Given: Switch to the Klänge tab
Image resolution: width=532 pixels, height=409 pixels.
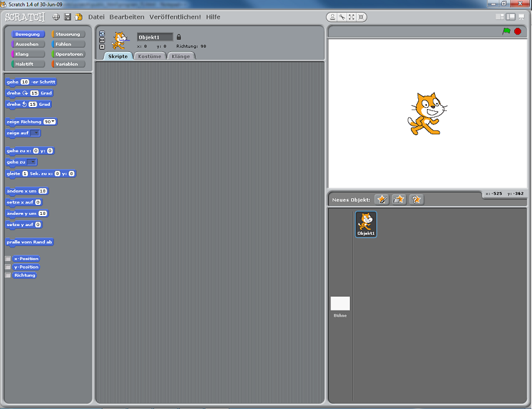Looking at the screenshot, I should pos(181,57).
